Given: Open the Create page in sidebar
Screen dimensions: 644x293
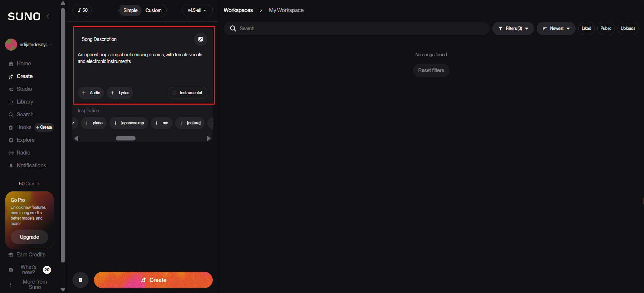Looking at the screenshot, I should click(24, 76).
